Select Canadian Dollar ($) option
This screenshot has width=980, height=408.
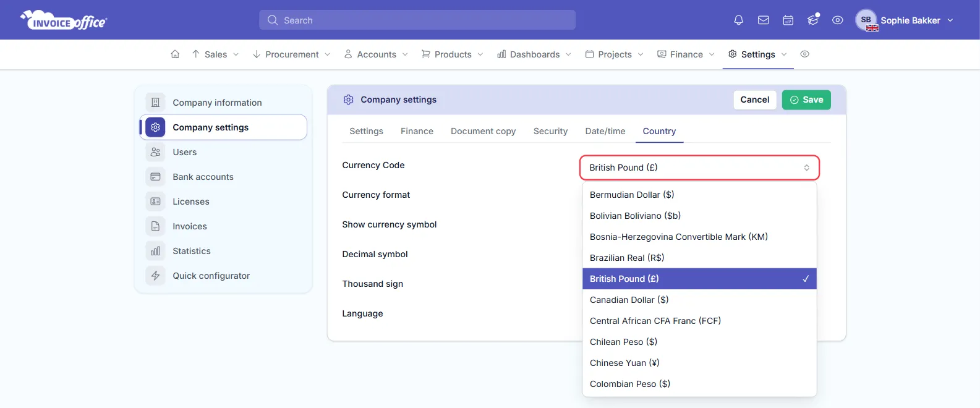pos(699,300)
